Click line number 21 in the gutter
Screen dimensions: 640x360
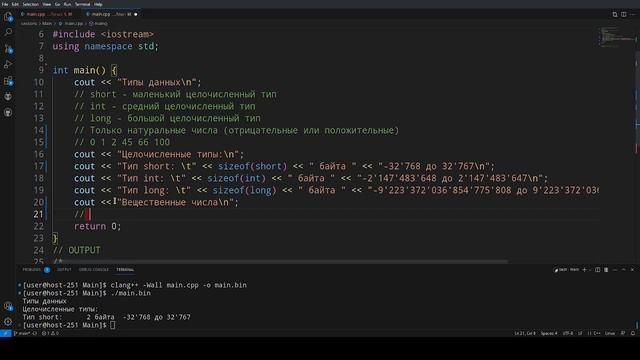tap(38, 214)
